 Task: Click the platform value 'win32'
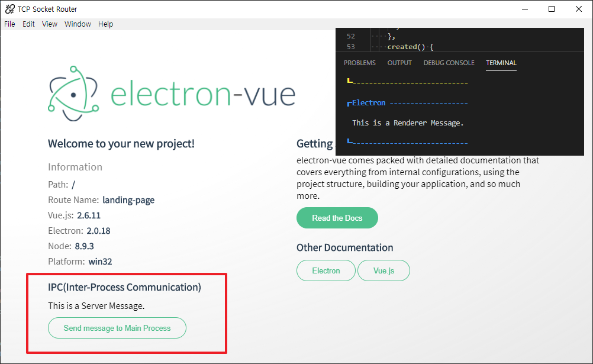tap(100, 262)
